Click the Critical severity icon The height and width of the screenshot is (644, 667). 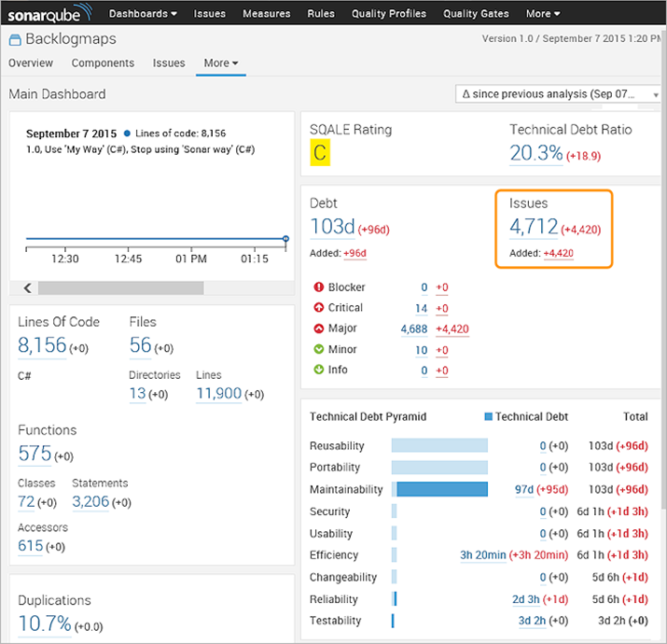click(319, 308)
